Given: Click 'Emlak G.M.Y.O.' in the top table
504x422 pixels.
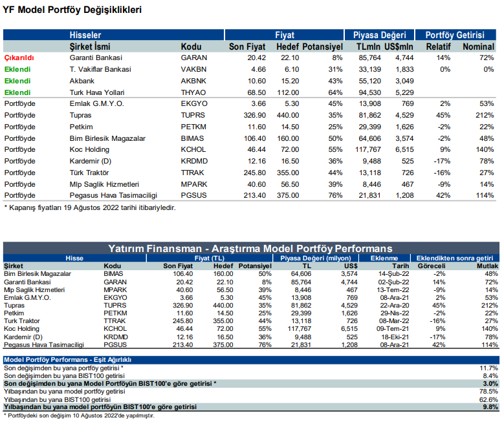Looking at the screenshot, I should tap(97, 104).
